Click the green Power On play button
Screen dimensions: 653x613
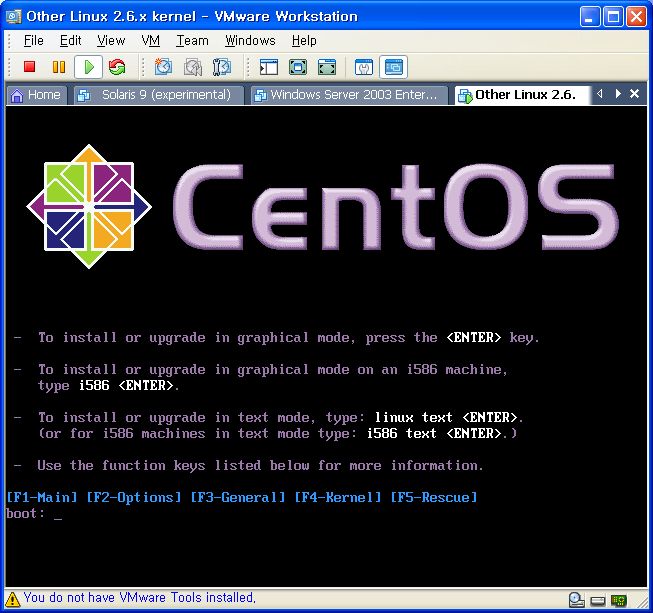coord(88,67)
